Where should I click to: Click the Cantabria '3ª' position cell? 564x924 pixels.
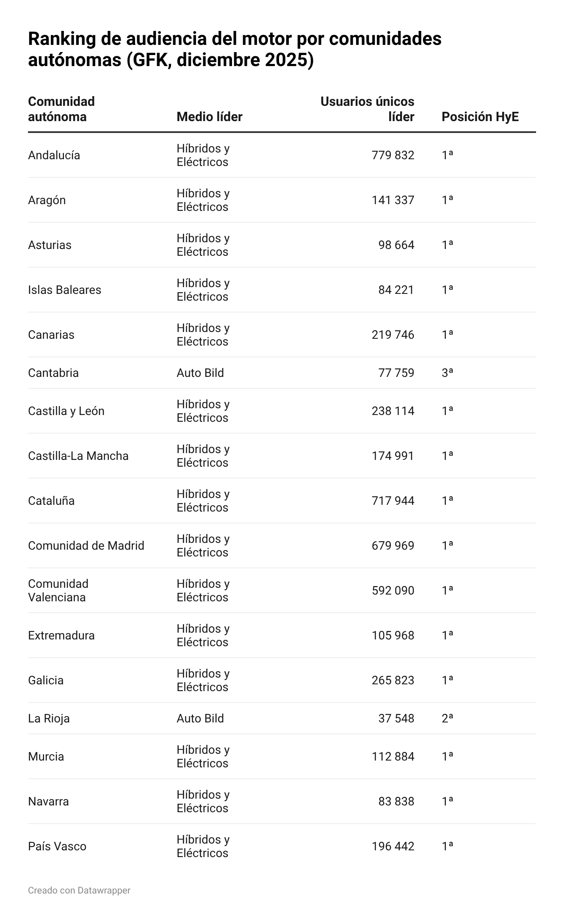click(x=447, y=373)
